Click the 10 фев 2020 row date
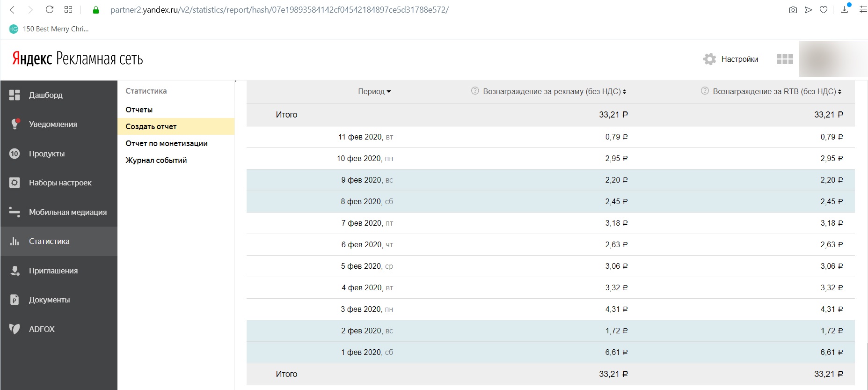The height and width of the screenshot is (390, 868). coord(365,159)
